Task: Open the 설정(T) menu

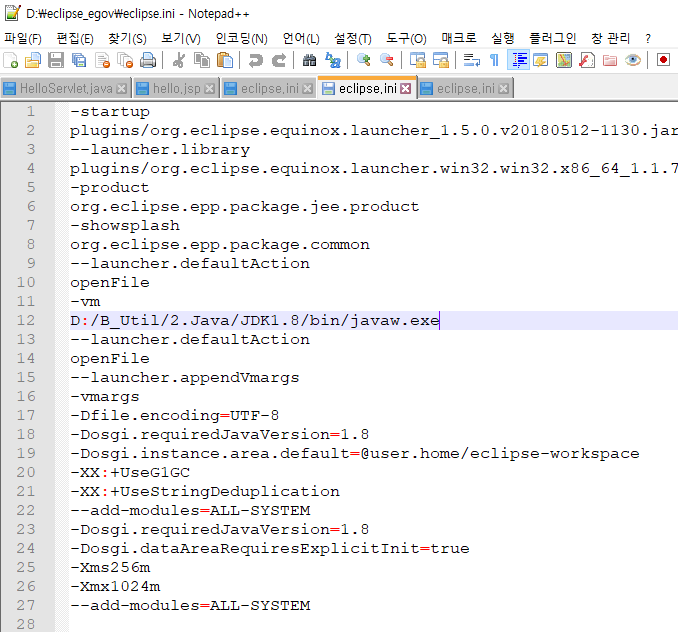Action: coord(353,38)
